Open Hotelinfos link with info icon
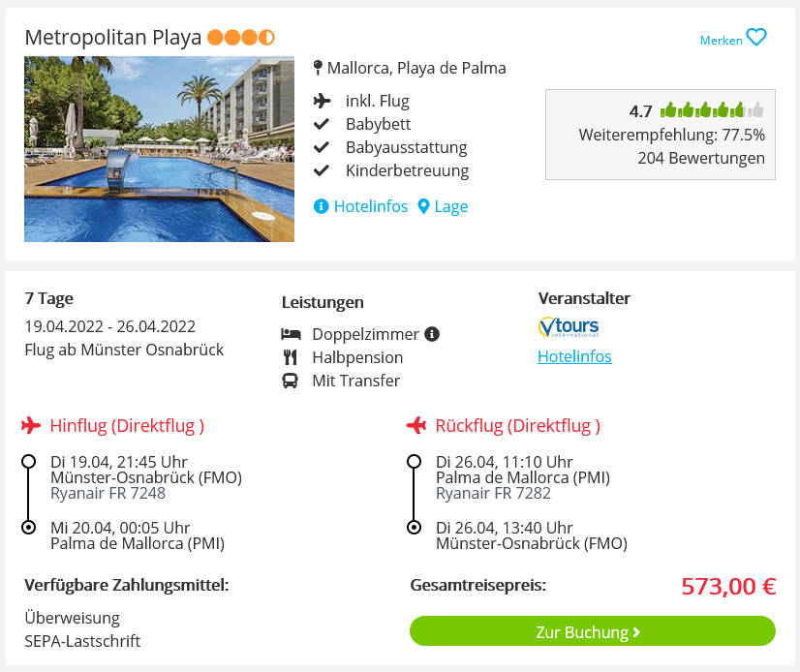The height and width of the screenshot is (672, 800). [360, 206]
